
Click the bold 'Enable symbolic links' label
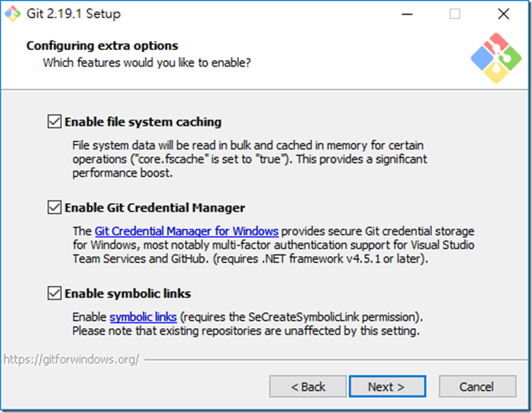128,294
